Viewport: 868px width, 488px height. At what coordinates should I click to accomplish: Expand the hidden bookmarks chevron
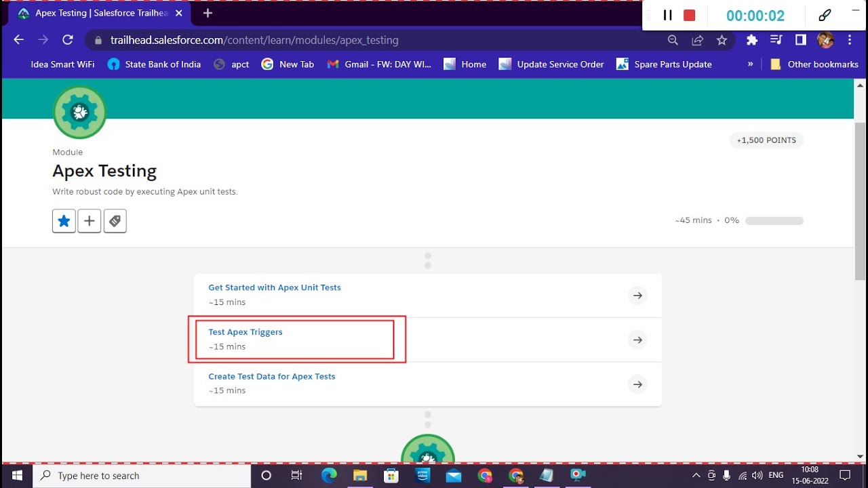pos(750,64)
